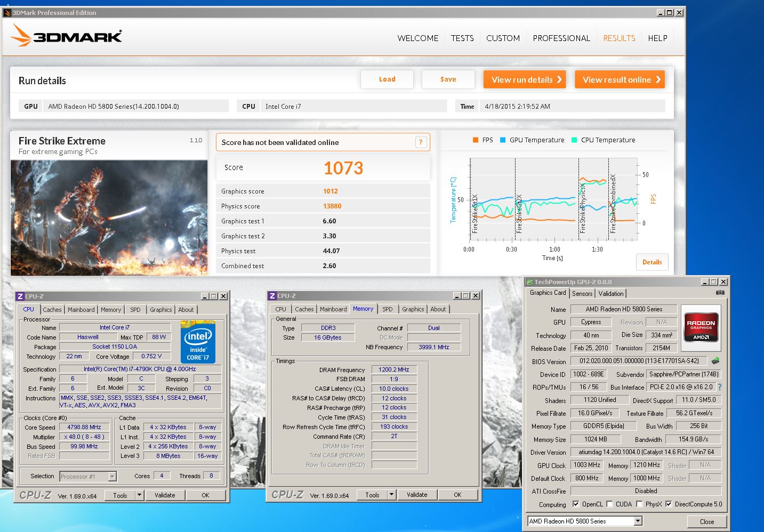Click OK in CPU-Z Memory window

pos(457,495)
